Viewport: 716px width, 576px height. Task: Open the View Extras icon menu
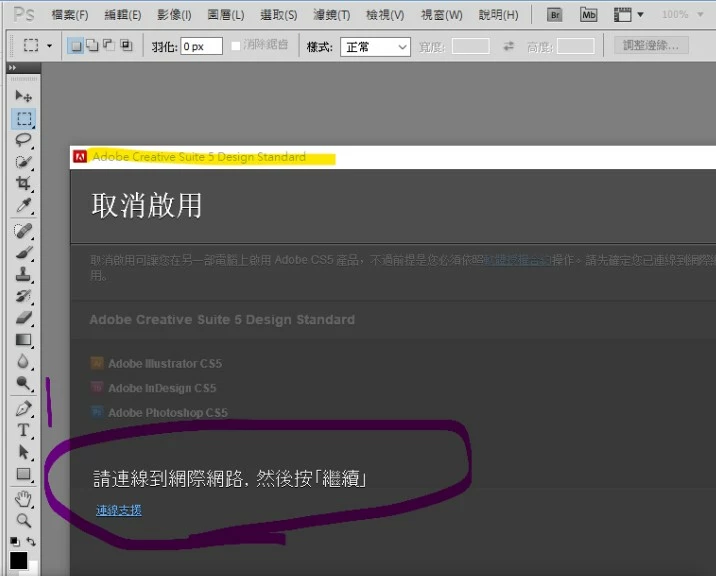click(628, 15)
